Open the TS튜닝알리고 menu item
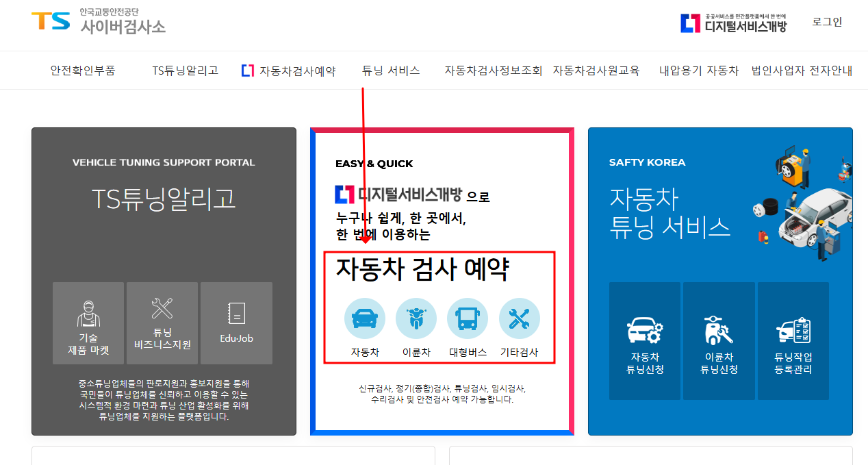 point(185,70)
